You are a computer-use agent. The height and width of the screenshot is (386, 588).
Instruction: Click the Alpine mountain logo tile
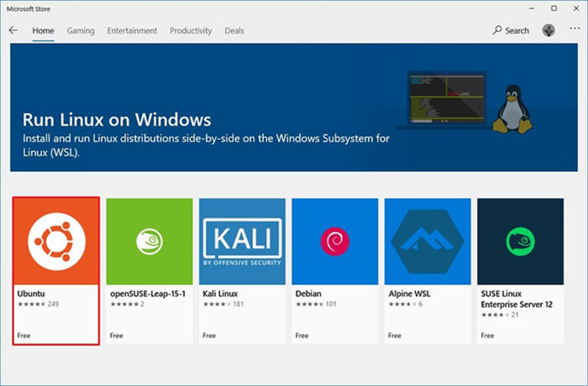click(x=428, y=241)
